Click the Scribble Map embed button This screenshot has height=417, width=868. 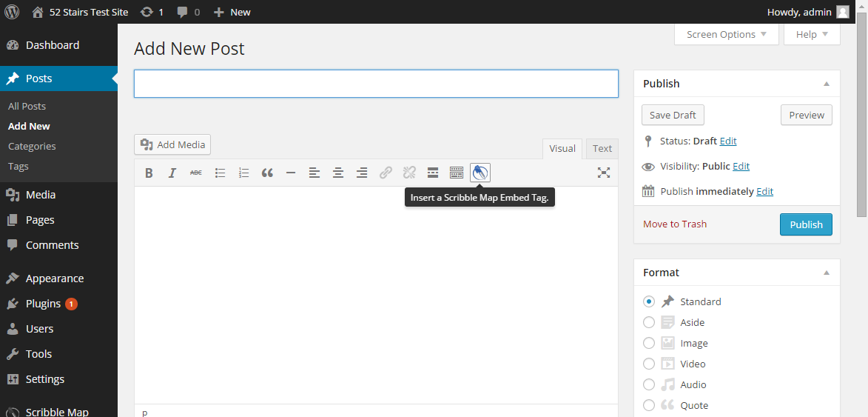(480, 173)
